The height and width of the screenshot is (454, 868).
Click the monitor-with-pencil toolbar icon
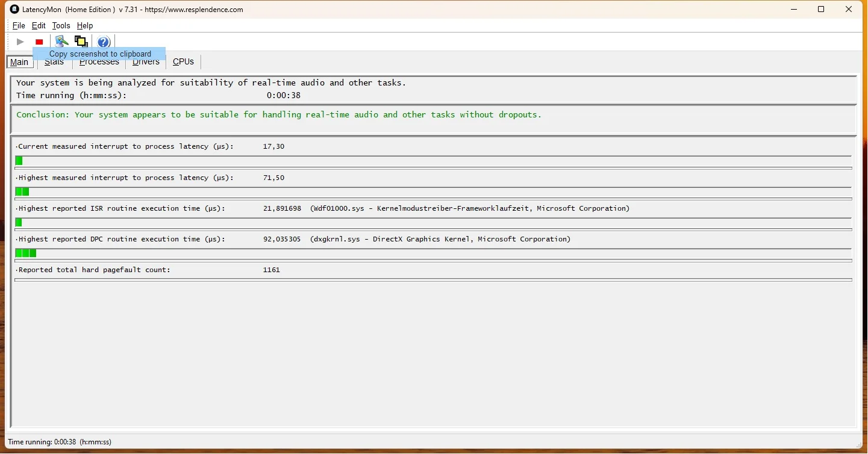coord(61,42)
